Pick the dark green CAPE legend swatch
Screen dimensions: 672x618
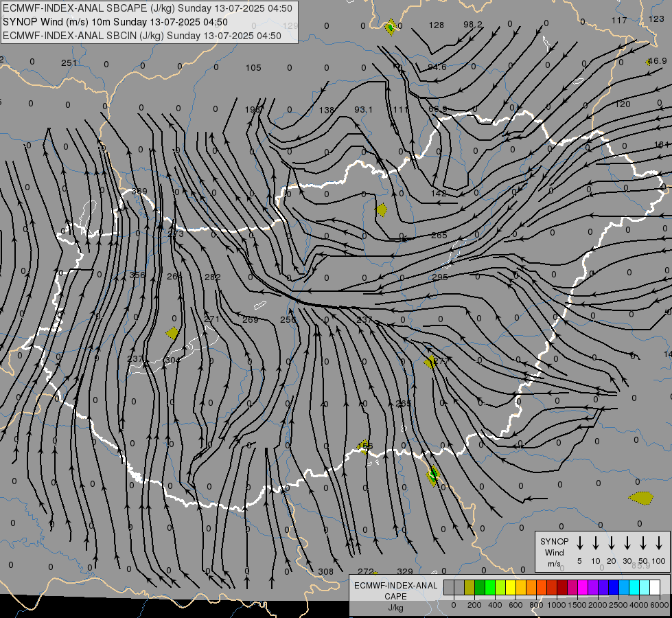(480, 588)
